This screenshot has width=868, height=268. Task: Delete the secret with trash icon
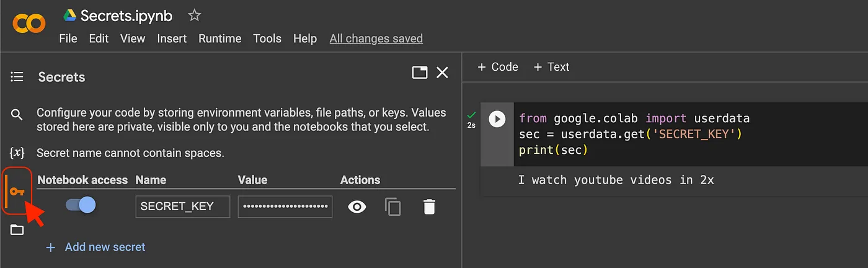point(429,207)
